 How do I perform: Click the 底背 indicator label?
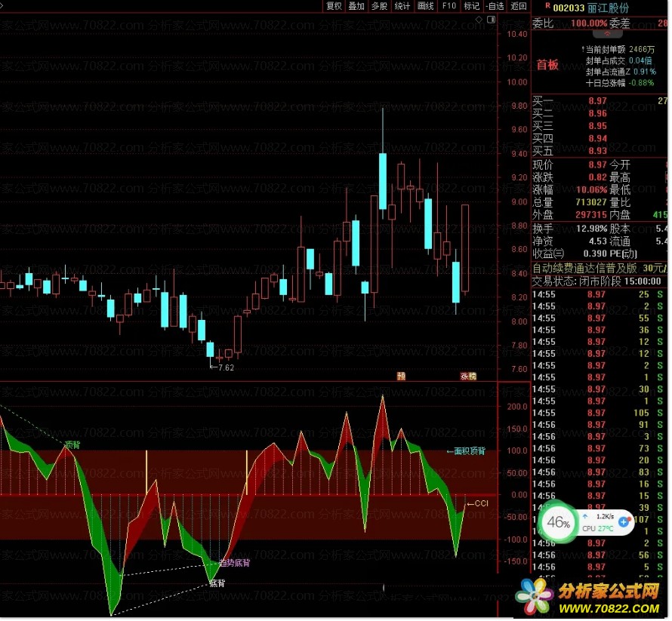(x=217, y=583)
